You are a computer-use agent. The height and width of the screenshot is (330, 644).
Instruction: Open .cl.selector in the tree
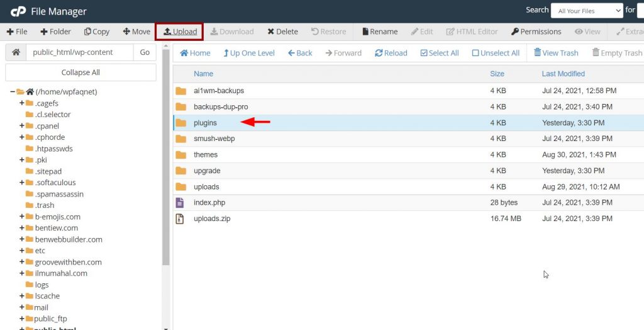(x=53, y=115)
